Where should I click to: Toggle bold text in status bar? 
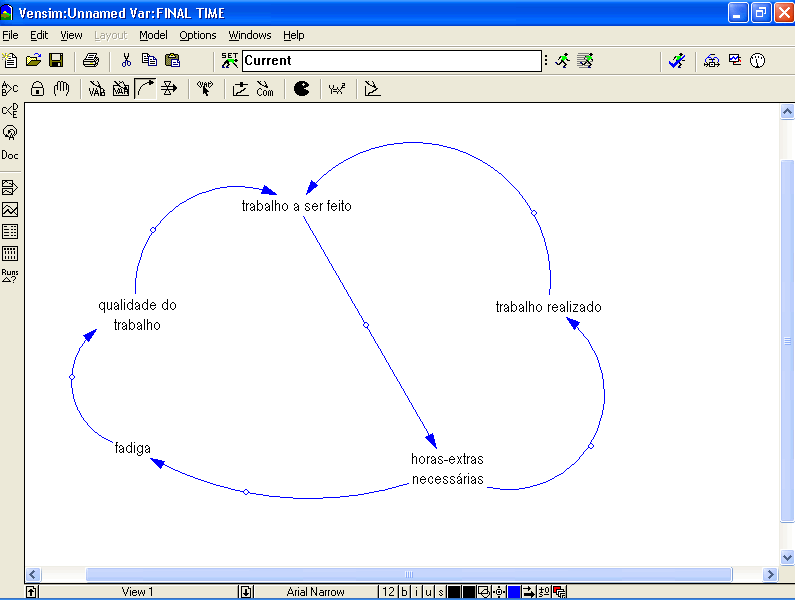[405, 592]
